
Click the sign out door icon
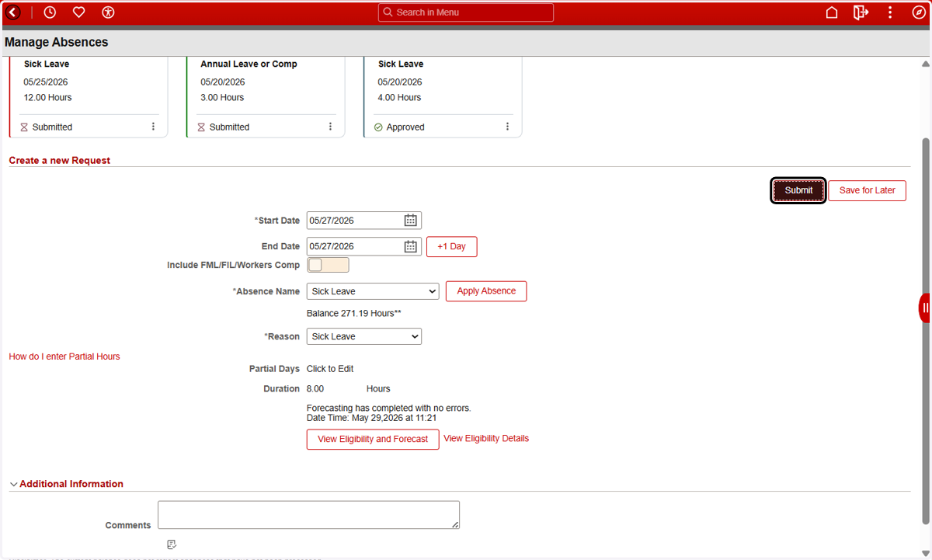pyautogui.click(x=861, y=12)
